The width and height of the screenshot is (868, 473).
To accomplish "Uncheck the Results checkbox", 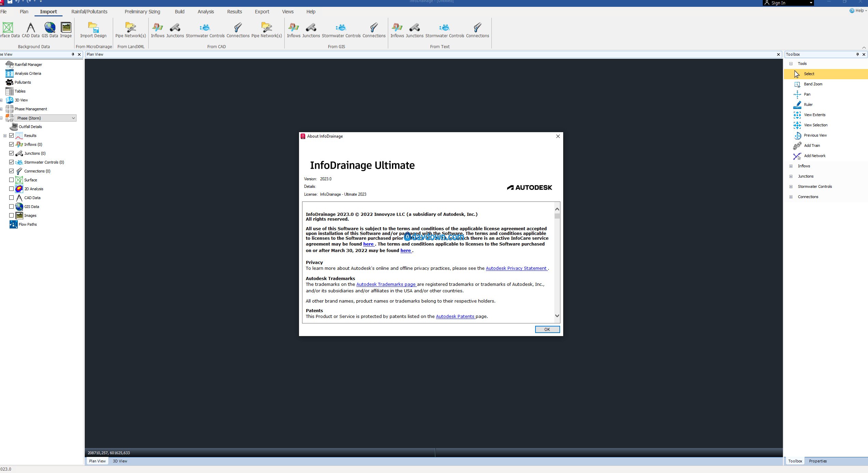I will tap(12, 136).
